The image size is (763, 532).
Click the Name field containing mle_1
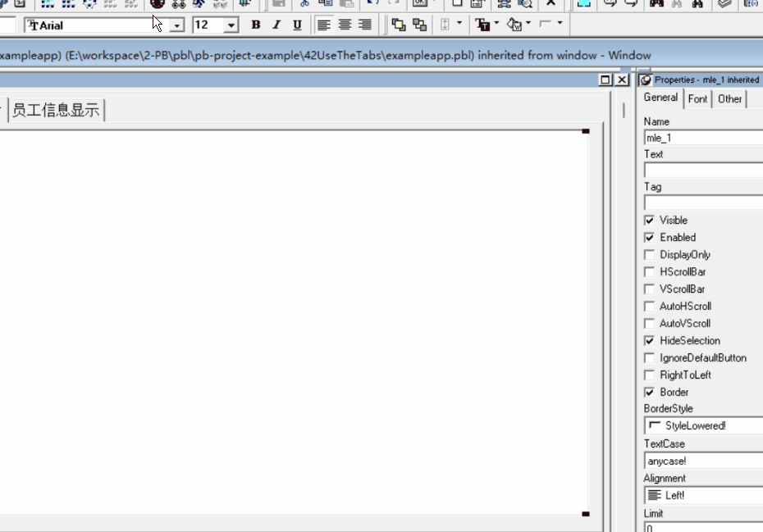click(704, 138)
